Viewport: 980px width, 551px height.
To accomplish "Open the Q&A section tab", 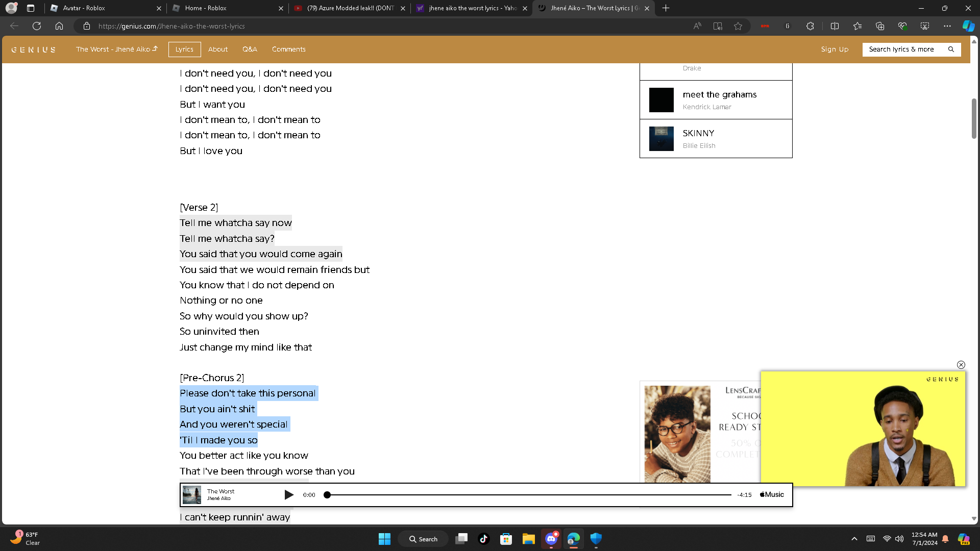I will pos(250,49).
